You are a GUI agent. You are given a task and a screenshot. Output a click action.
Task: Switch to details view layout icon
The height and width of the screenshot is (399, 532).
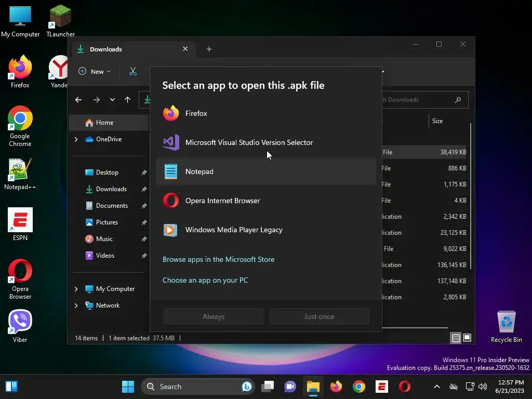(456, 338)
